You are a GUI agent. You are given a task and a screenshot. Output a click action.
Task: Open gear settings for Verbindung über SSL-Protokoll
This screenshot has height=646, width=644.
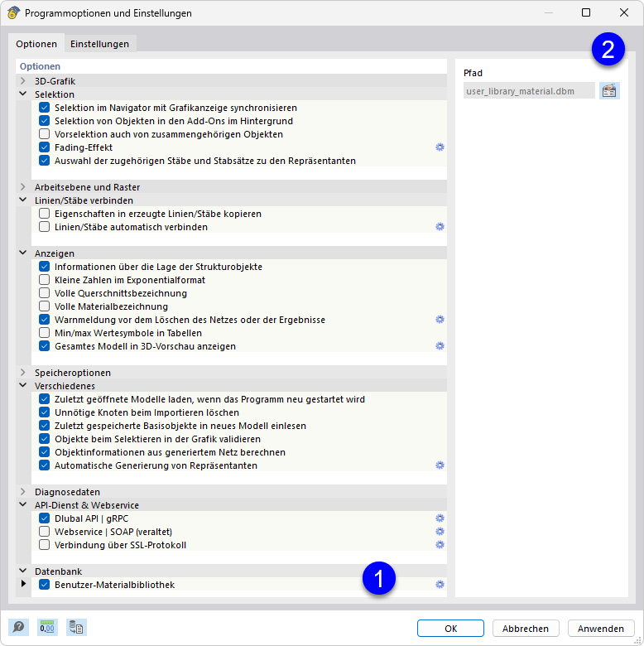click(x=440, y=545)
